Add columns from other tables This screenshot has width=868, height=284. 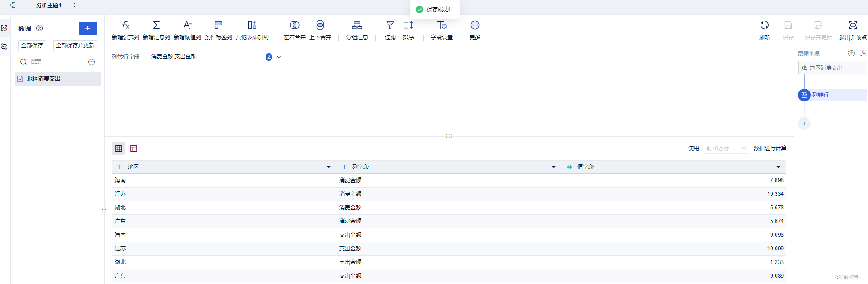[x=252, y=30]
